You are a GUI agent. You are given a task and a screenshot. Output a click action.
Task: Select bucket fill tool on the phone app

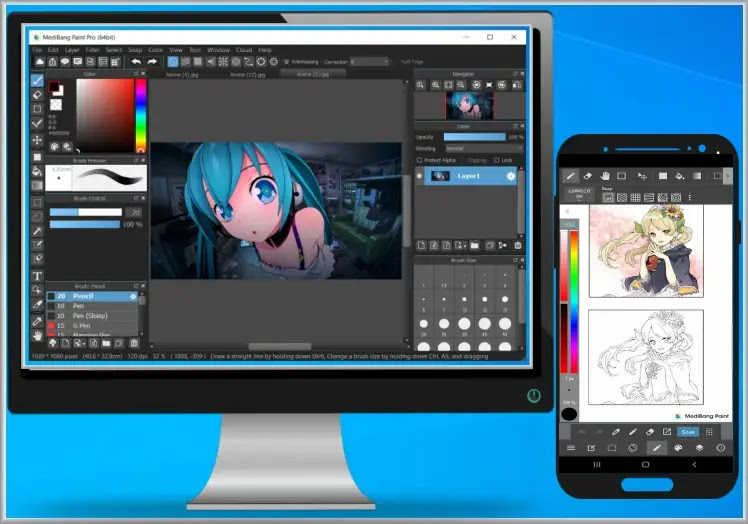coord(680,176)
